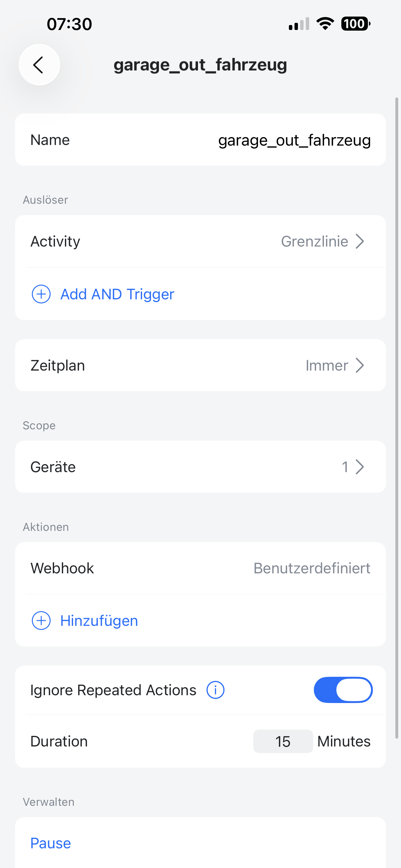Tap the clock time in the status bar
This screenshot has width=401, height=868.
pos(69,24)
